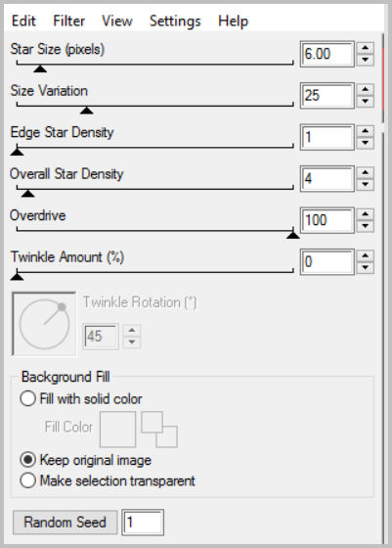This screenshot has width=392, height=548.
Task: Increase Twinkle Amount with up arrow
Action: pyautogui.click(x=366, y=255)
